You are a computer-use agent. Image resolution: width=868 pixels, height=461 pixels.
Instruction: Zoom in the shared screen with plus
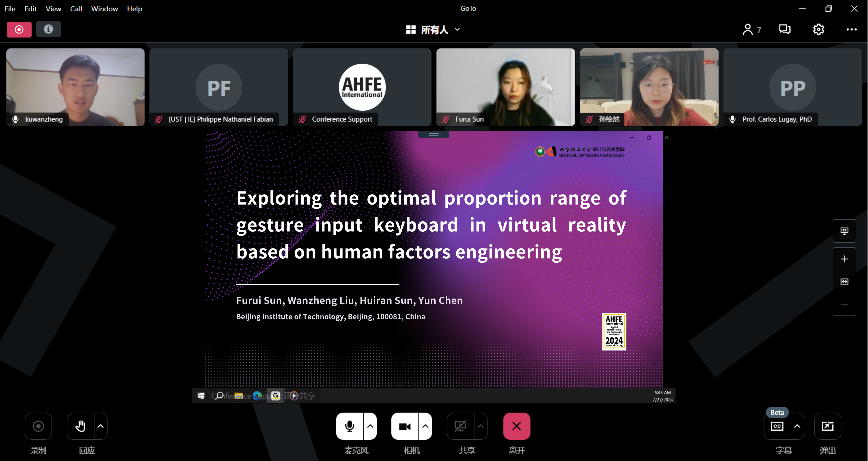[844, 259]
